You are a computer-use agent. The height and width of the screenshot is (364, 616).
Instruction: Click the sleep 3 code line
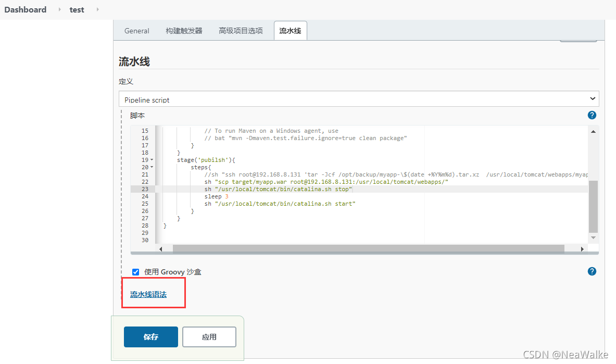[x=216, y=196]
